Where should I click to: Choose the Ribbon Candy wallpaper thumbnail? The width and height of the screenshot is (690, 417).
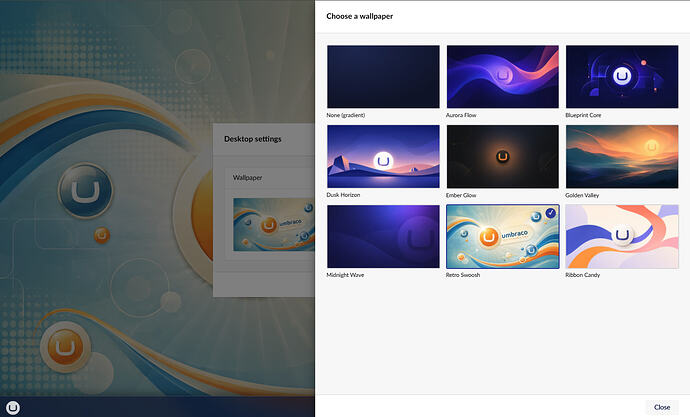pos(622,236)
